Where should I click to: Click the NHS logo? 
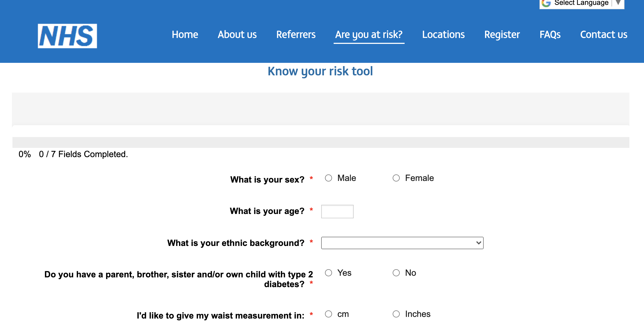(68, 35)
